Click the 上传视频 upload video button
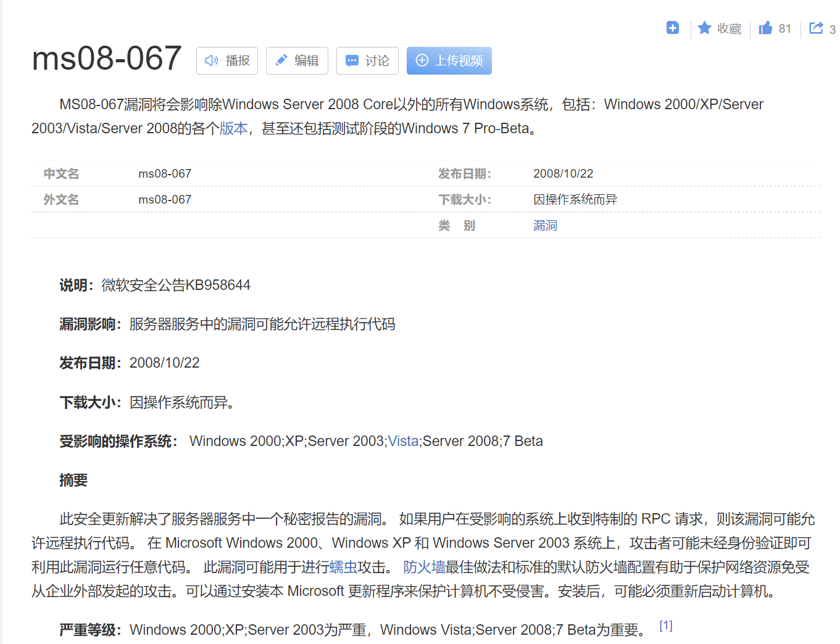 (449, 60)
